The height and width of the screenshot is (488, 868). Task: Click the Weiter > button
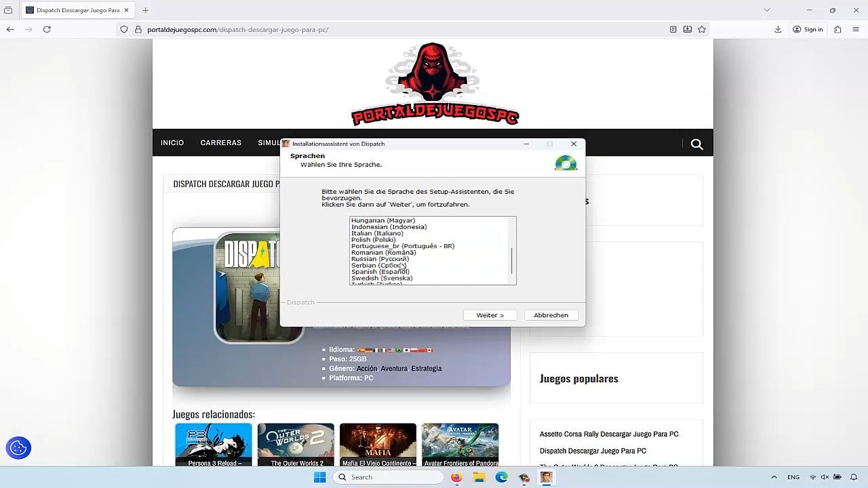(490, 315)
